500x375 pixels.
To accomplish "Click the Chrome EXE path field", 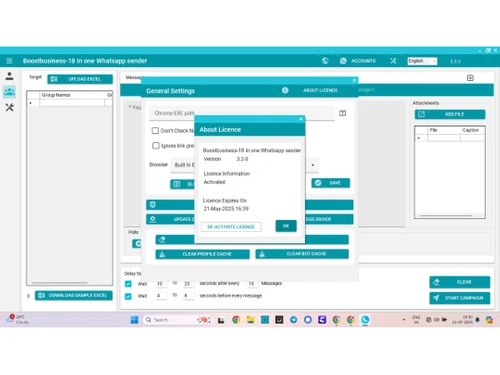I will [241, 113].
